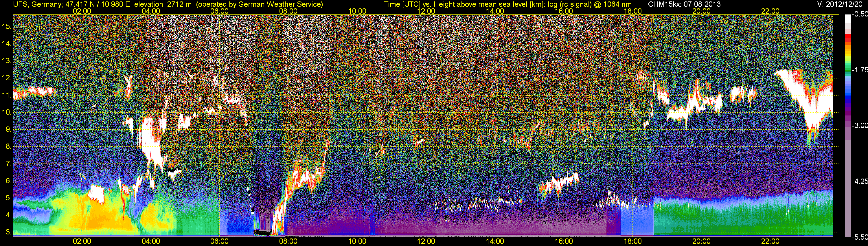Screen dimensions: 868x246
Task: Click the bottom time axis label 12:00
Action: tap(426, 241)
